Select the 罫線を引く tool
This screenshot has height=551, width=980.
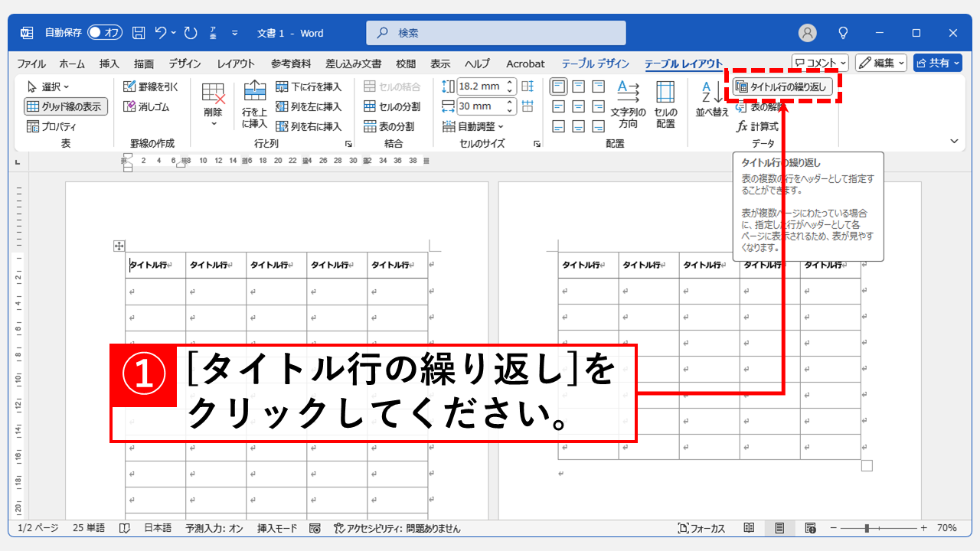151,86
